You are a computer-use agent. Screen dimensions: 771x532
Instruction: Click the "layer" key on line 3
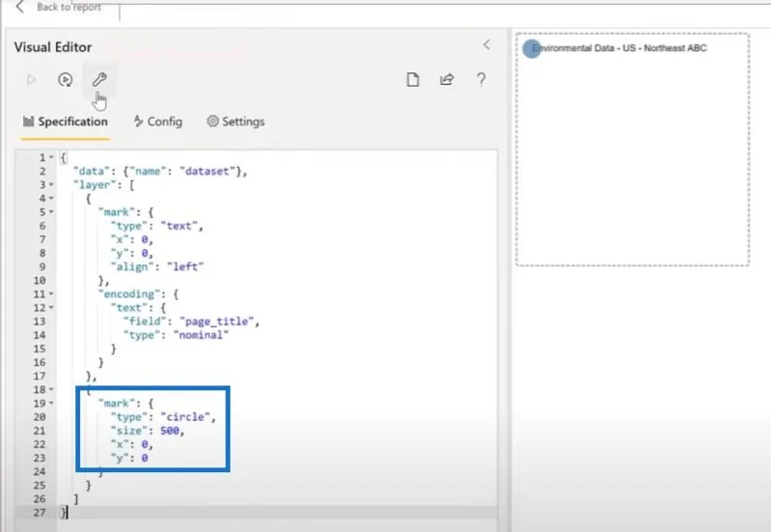tap(94, 185)
